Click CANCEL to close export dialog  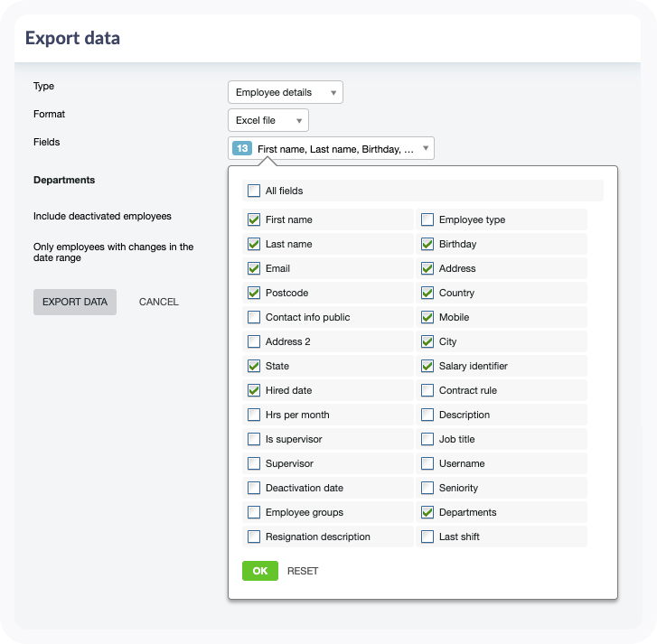pyautogui.click(x=159, y=302)
